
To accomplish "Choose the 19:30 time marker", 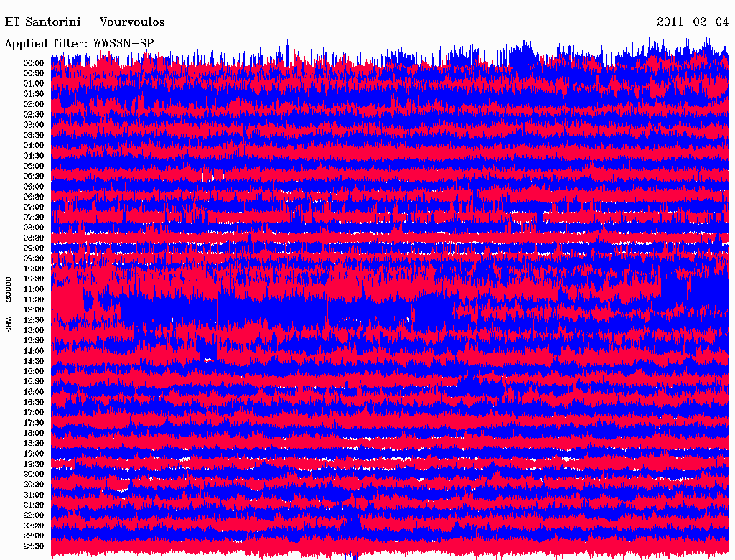I will click(34, 464).
